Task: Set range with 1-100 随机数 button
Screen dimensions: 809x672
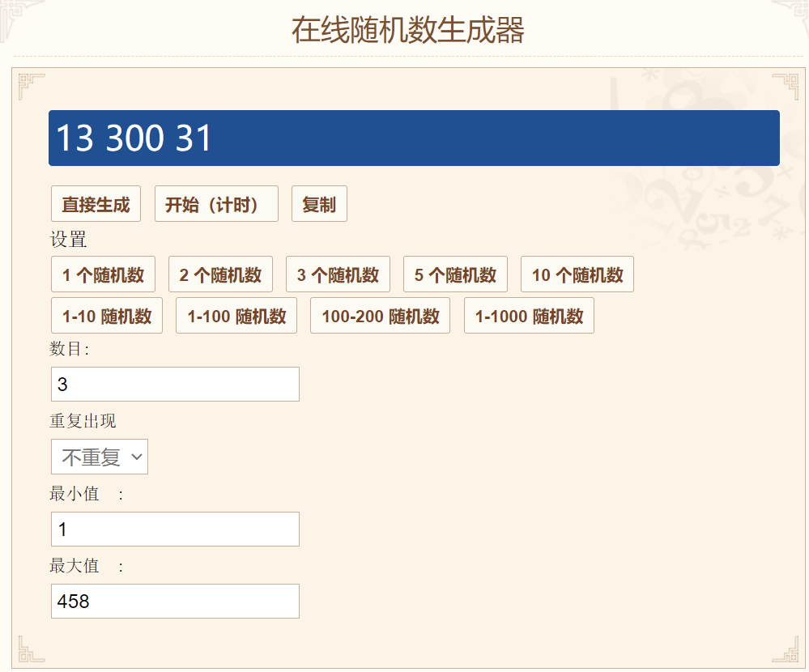Action: [x=236, y=316]
